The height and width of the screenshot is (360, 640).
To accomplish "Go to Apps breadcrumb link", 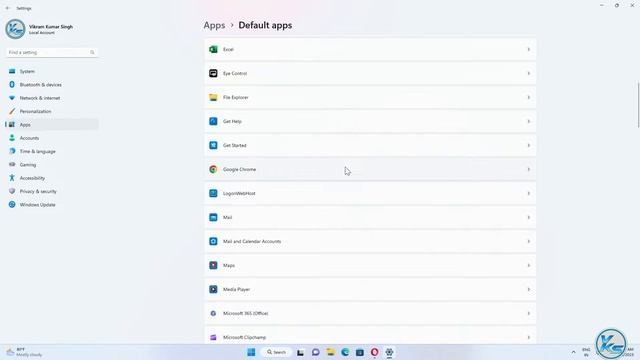I will [x=214, y=25].
